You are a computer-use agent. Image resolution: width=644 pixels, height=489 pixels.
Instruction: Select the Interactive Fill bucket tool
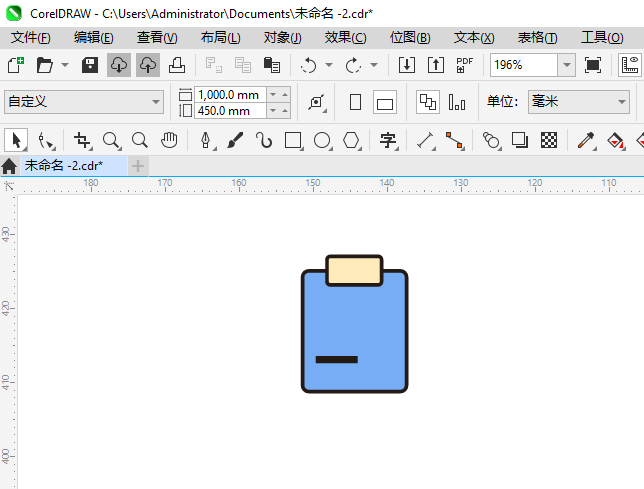615,140
